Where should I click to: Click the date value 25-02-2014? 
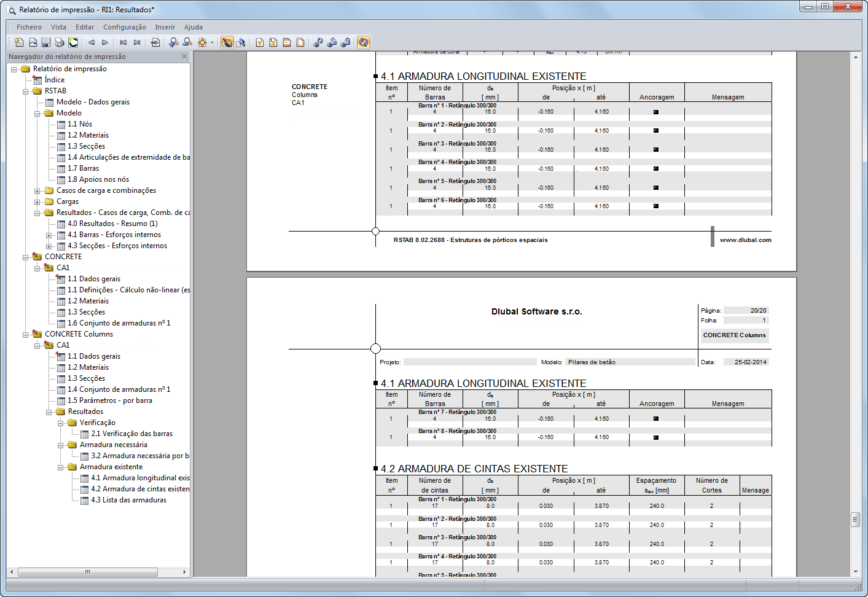[750, 362]
